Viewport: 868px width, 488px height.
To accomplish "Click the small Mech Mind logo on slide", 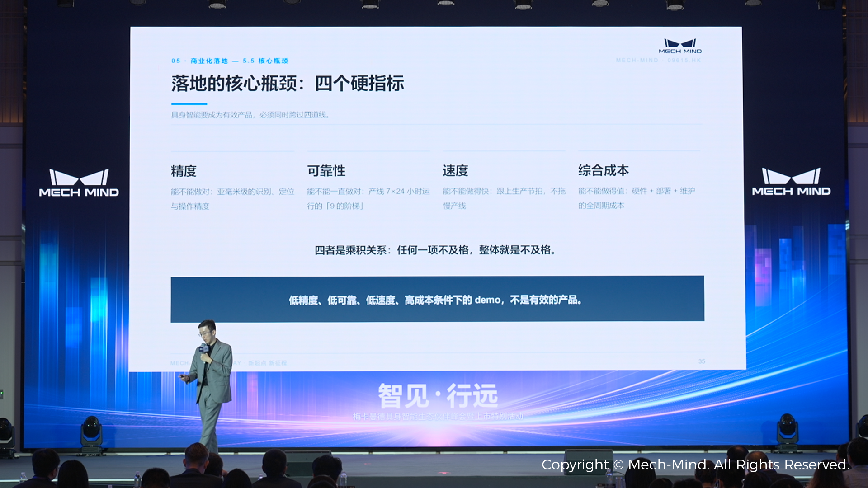I will (x=680, y=46).
